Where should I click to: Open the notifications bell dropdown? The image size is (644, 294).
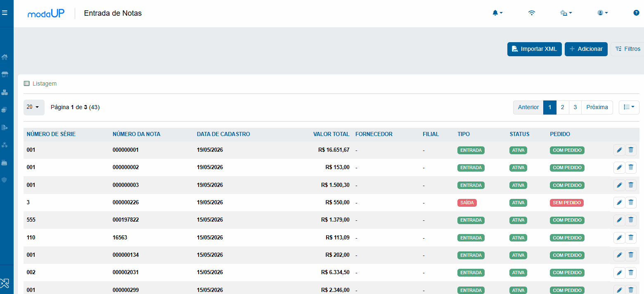(497, 13)
